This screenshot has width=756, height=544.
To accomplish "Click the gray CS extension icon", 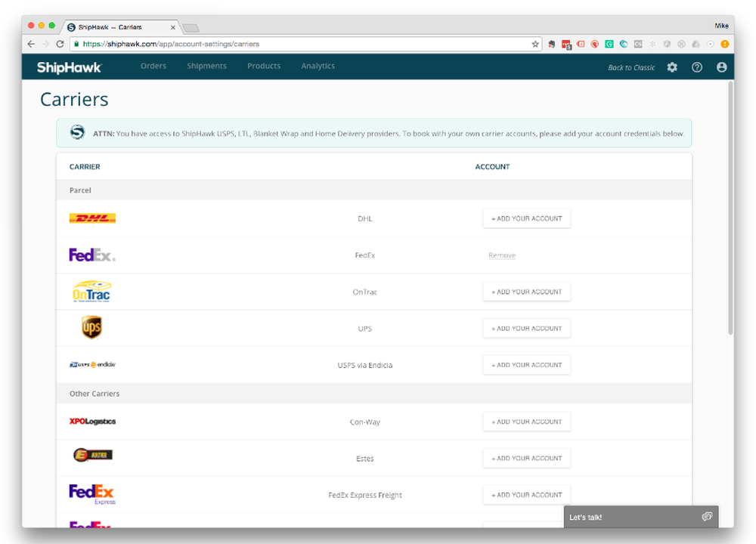I will coord(638,44).
